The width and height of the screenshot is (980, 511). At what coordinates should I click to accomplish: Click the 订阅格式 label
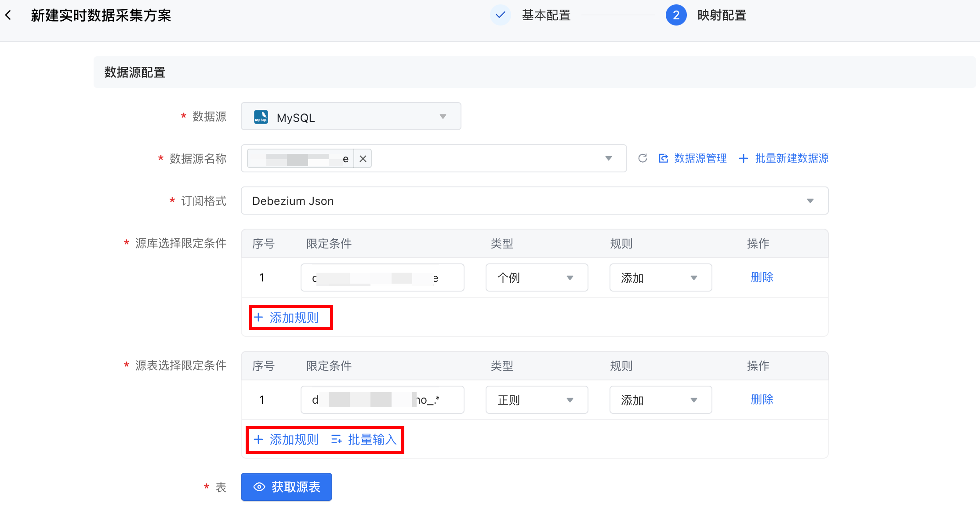pos(204,201)
